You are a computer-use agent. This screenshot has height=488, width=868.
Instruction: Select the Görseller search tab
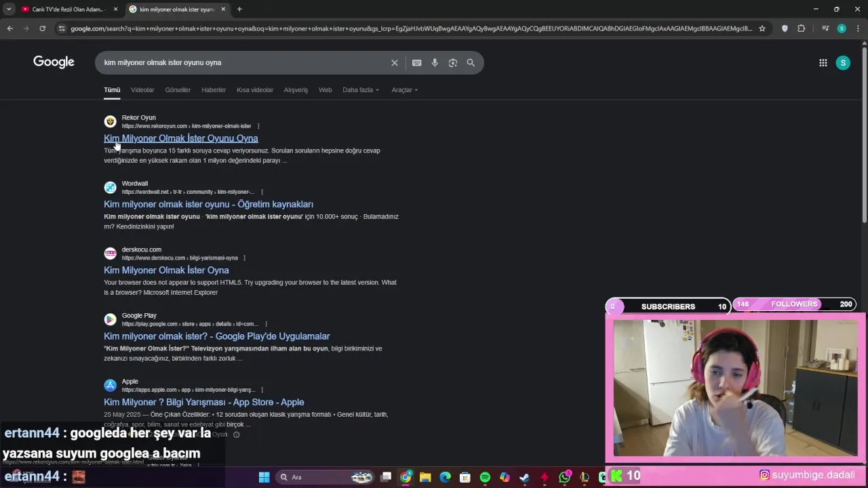(178, 90)
